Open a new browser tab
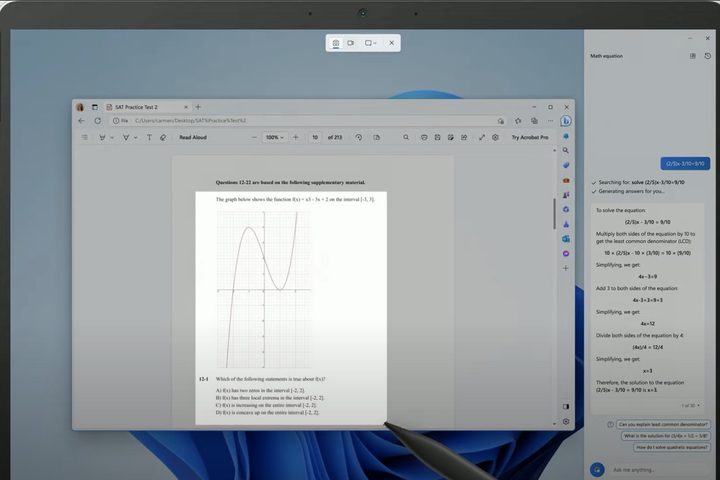Screen dimensions: 720x480 (198, 107)
